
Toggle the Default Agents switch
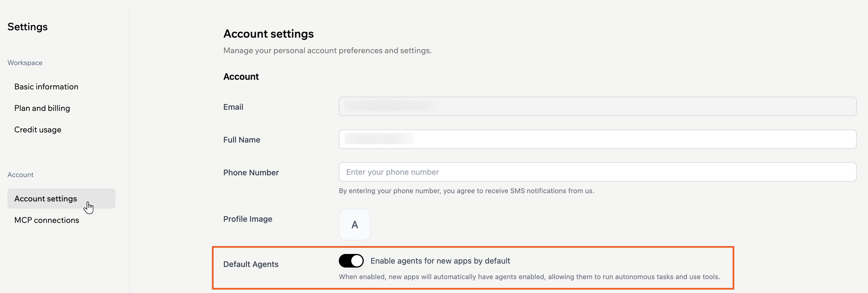click(x=351, y=261)
